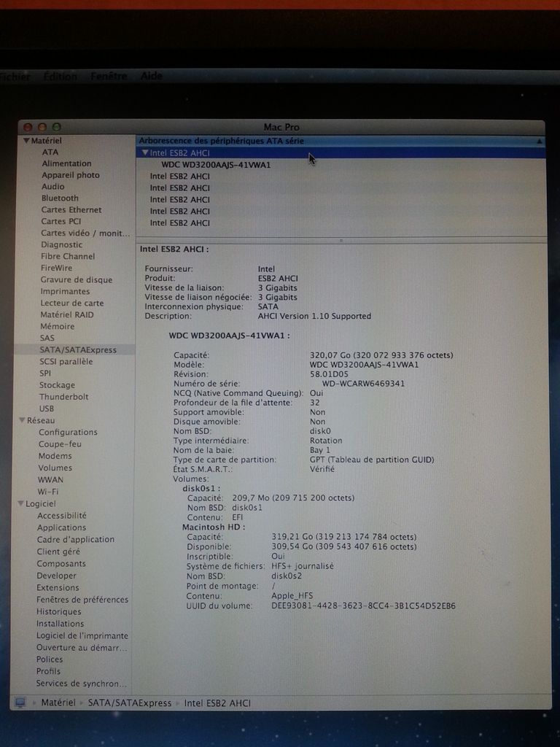This screenshot has width=560, height=747.
Task: Select the WDC WD3200AAJS-41VWA1 drive row
Action: coord(341,165)
